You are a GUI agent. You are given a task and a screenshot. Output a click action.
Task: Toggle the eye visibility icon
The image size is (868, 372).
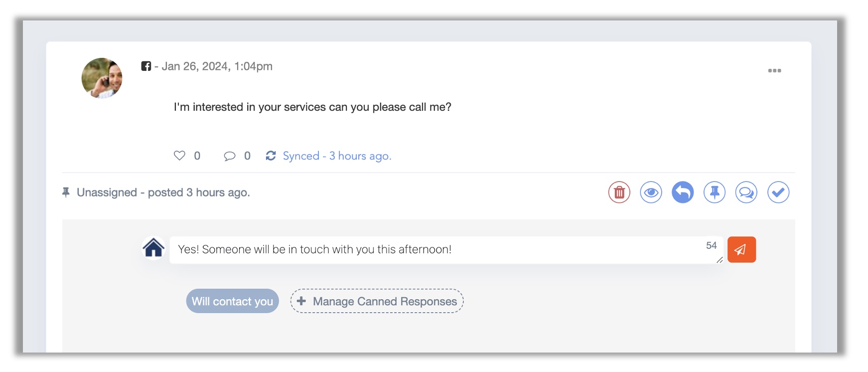pyautogui.click(x=651, y=192)
